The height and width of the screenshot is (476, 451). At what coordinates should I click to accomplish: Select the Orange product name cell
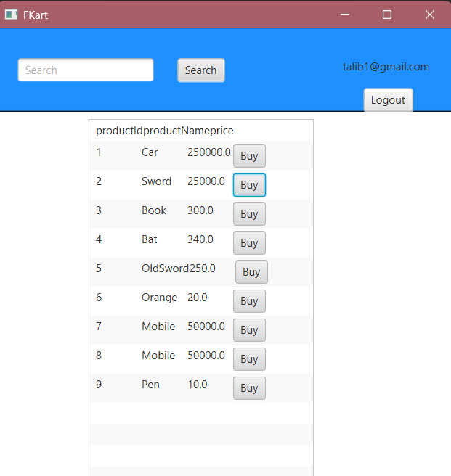pyautogui.click(x=159, y=297)
